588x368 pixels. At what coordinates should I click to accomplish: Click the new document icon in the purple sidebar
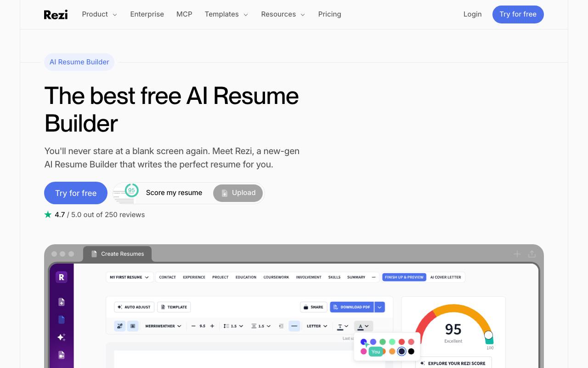point(62,302)
